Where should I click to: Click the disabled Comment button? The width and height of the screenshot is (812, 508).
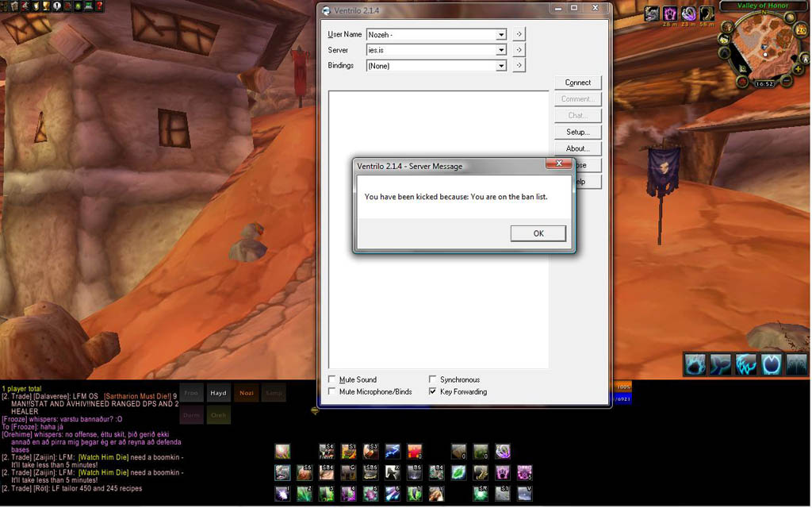tap(577, 99)
